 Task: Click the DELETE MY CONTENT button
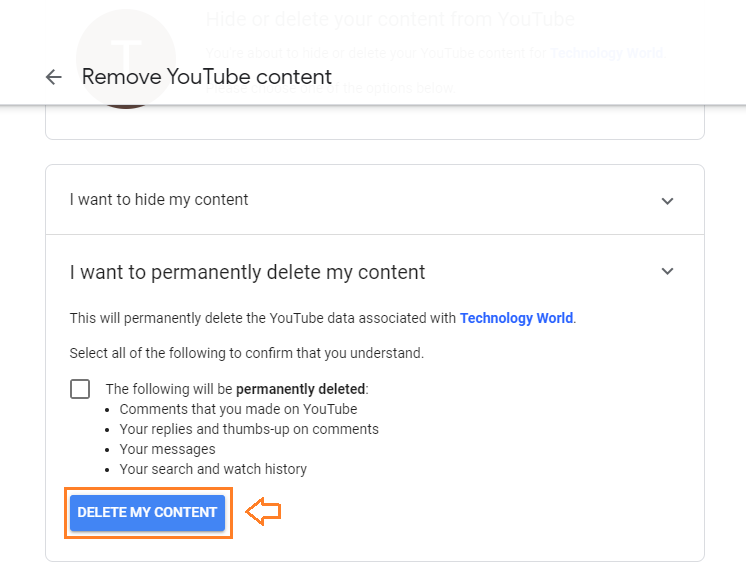(x=147, y=513)
